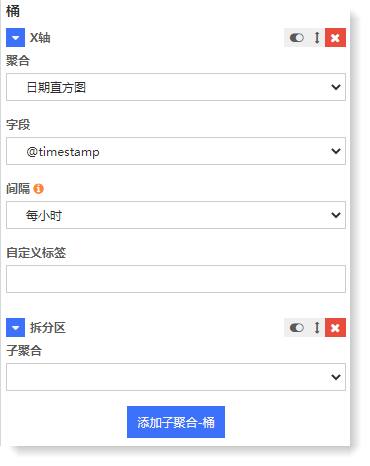
Task: Collapse the X轴 bucket section arrow
Action: tap(15, 38)
